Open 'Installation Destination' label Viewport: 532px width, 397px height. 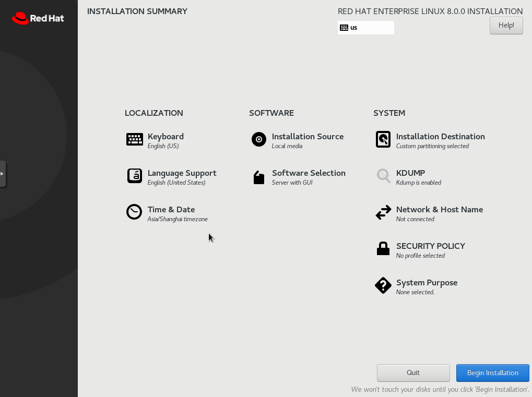tap(441, 136)
